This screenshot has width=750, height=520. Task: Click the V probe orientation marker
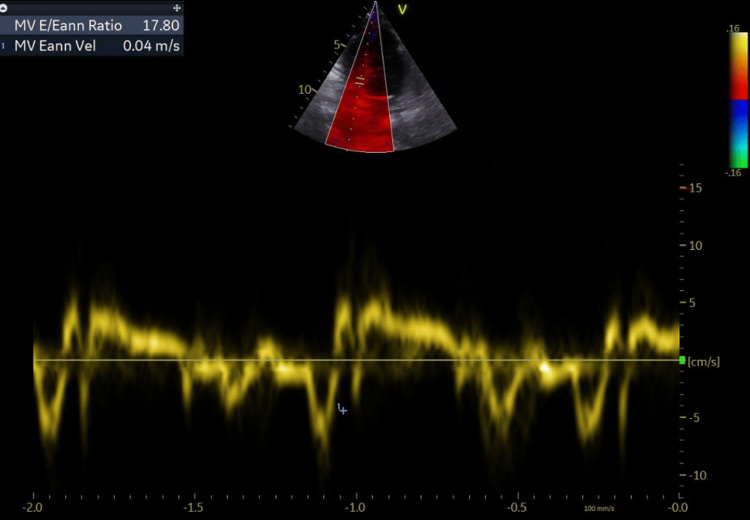402,9
